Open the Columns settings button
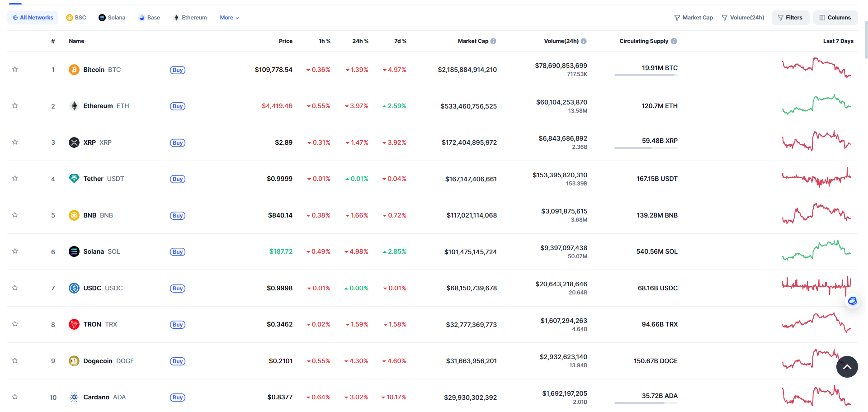Screen dimensions: 868x412 click(835, 18)
